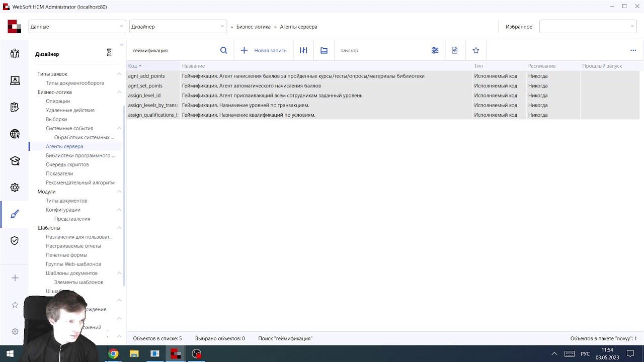This screenshot has width=644, height=362.
Task: Click the Windows Start button
Action: [x=10, y=353]
